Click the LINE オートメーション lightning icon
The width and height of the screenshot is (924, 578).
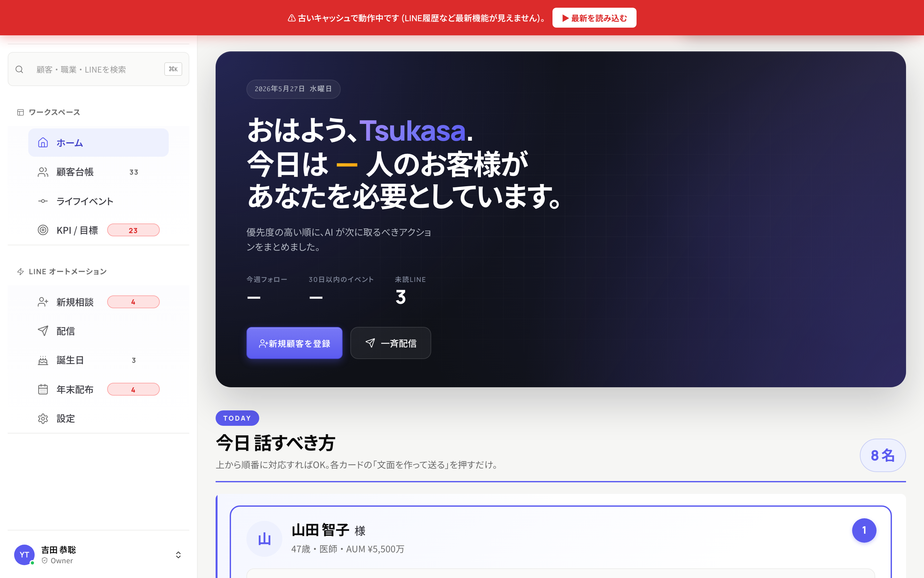point(21,271)
